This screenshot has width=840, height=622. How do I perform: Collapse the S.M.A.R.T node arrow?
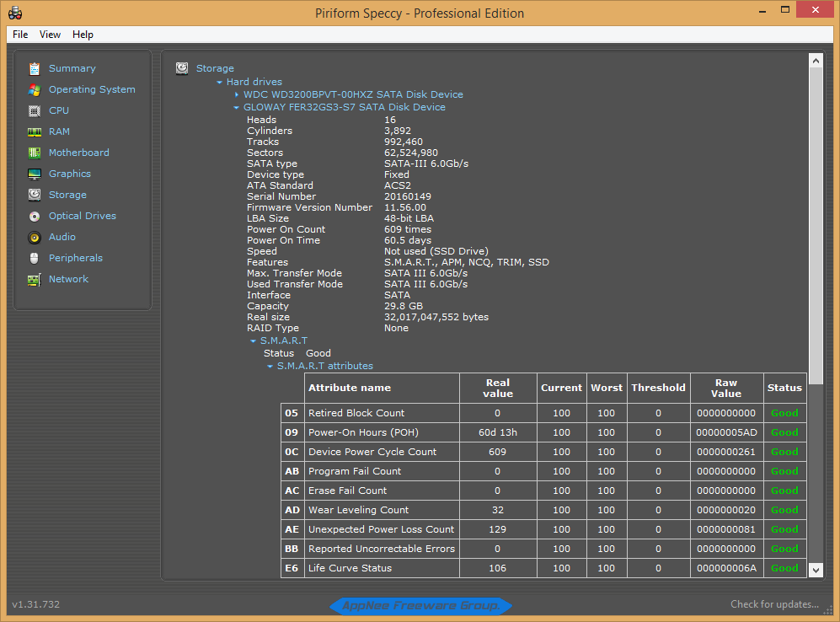pos(253,341)
